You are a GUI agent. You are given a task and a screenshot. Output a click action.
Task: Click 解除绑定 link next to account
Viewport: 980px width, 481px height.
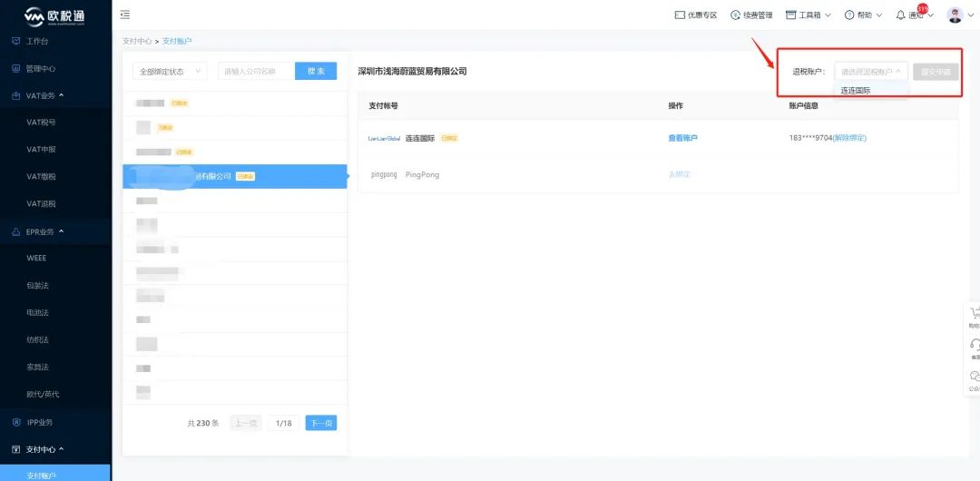pos(849,138)
